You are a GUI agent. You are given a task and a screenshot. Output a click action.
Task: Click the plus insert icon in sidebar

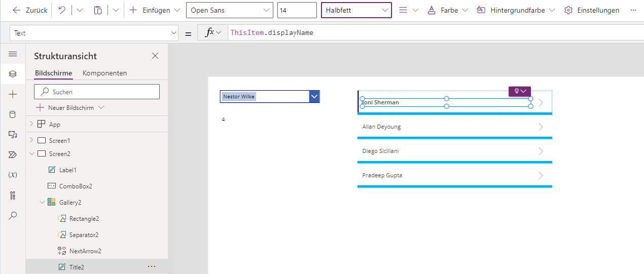pyautogui.click(x=13, y=94)
